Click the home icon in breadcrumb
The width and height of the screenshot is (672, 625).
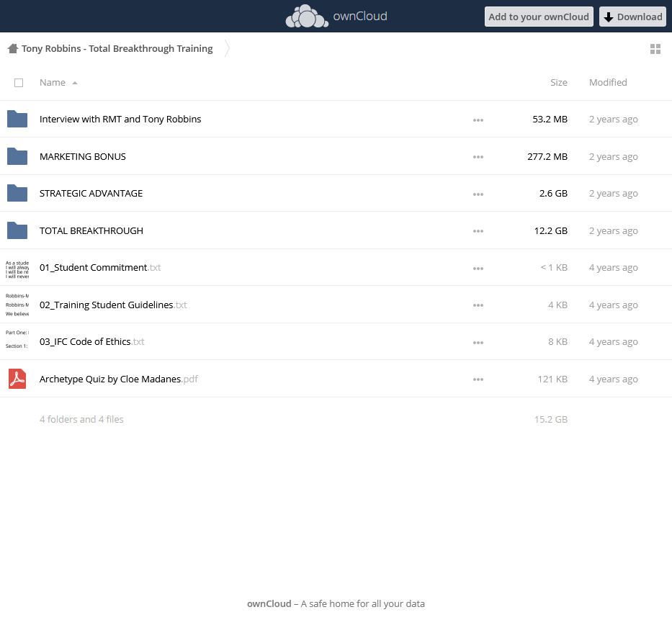[x=13, y=48]
